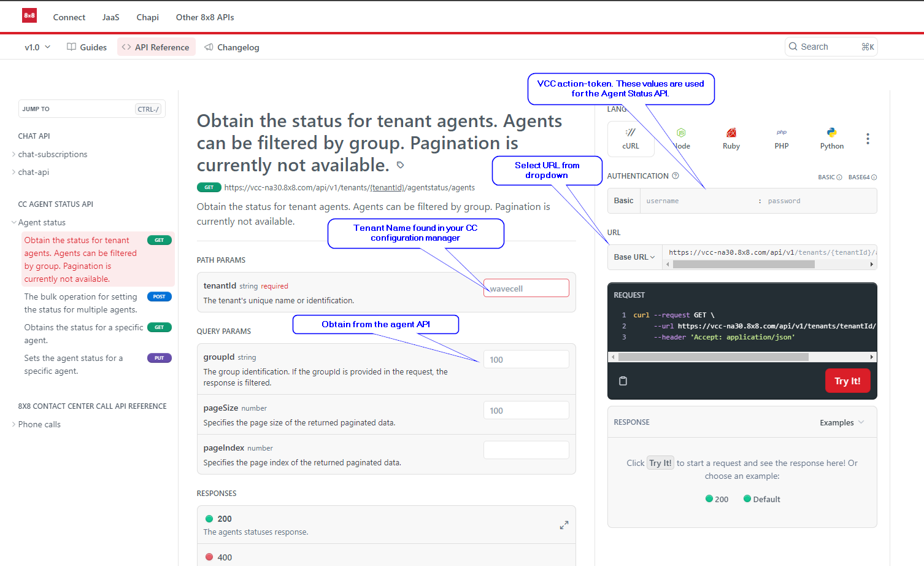
Task: Collapse the Agent status section
Action: [x=14, y=222]
